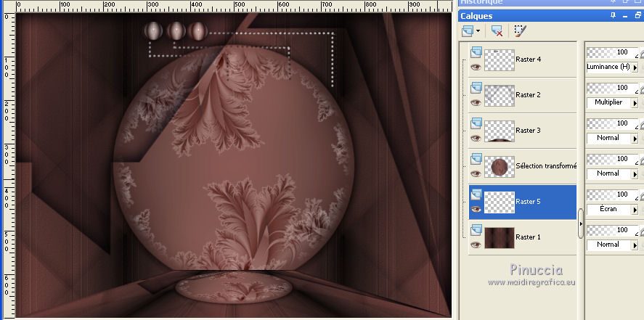This screenshot has width=644, height=320.
Task: Hide the Sélection transformée layer
Action: coord(476,173)
